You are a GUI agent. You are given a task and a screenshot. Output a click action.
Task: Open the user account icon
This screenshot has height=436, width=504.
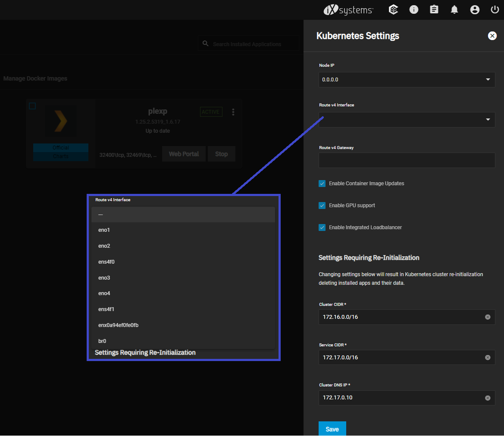coord(475,9)
